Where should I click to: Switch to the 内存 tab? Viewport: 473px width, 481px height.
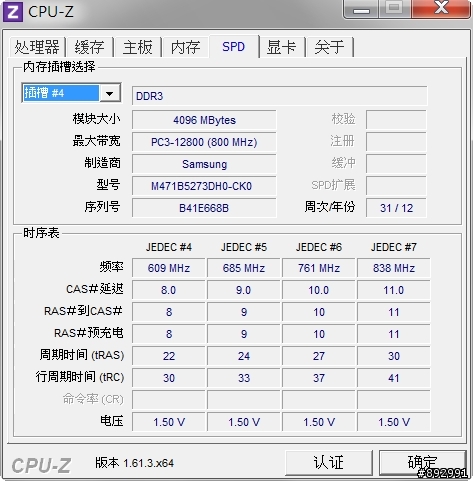(x=185, y=47)
